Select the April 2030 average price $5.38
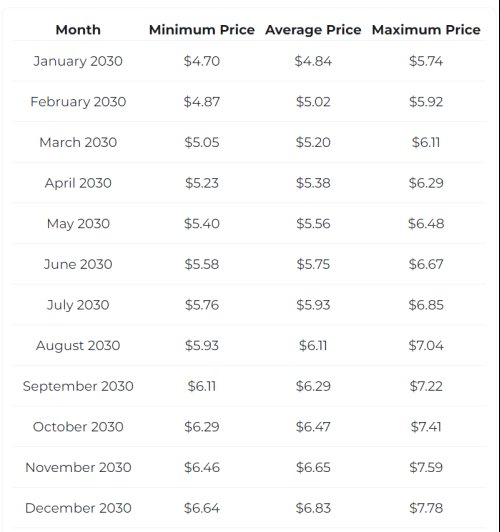Image resolution: width=500 pixels, height=532 pixels. tap(313, 183)
